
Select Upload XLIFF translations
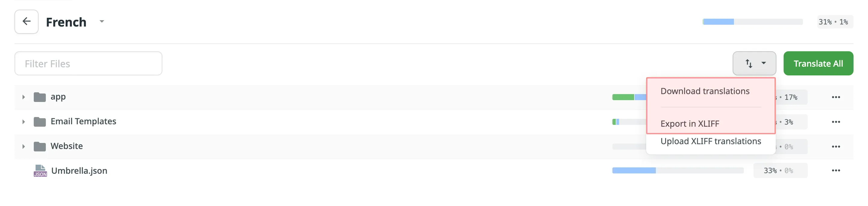(x=711, y=141)
